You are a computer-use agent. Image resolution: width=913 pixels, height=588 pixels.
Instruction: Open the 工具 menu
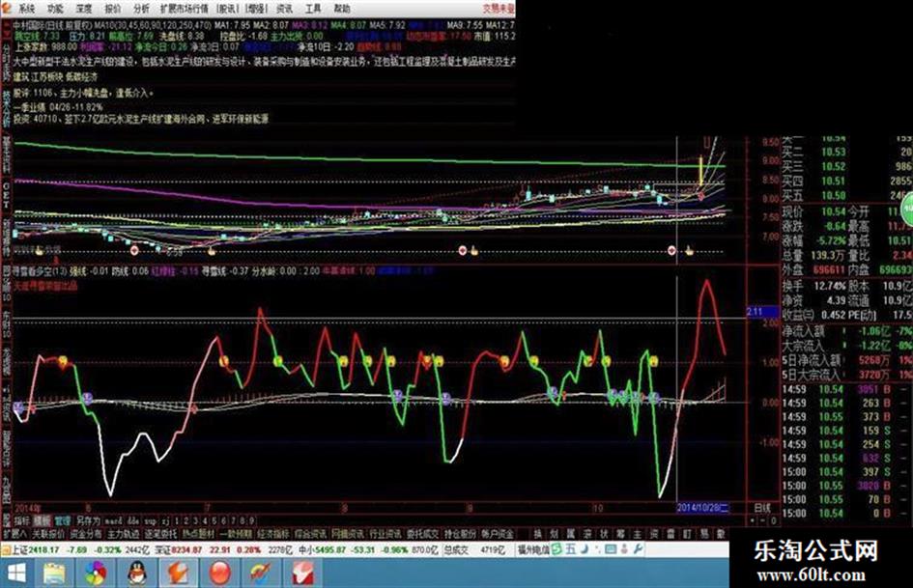(313, 8)
